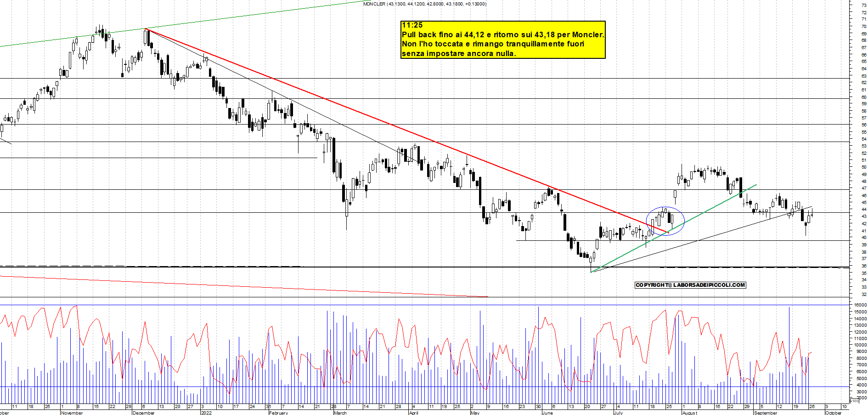Click the COPYRIGHT@ LABORSADEIPICCOLI.COM label
The width and height of the screenshot is (868, 415).
tap(690, 285)
